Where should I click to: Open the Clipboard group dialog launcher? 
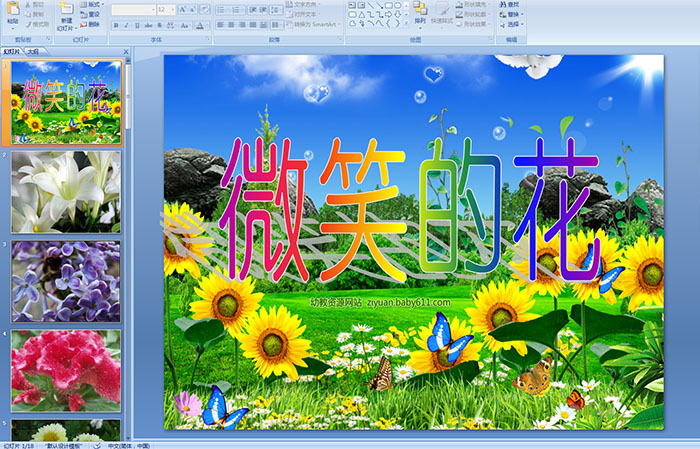click(x=48, y=39)
